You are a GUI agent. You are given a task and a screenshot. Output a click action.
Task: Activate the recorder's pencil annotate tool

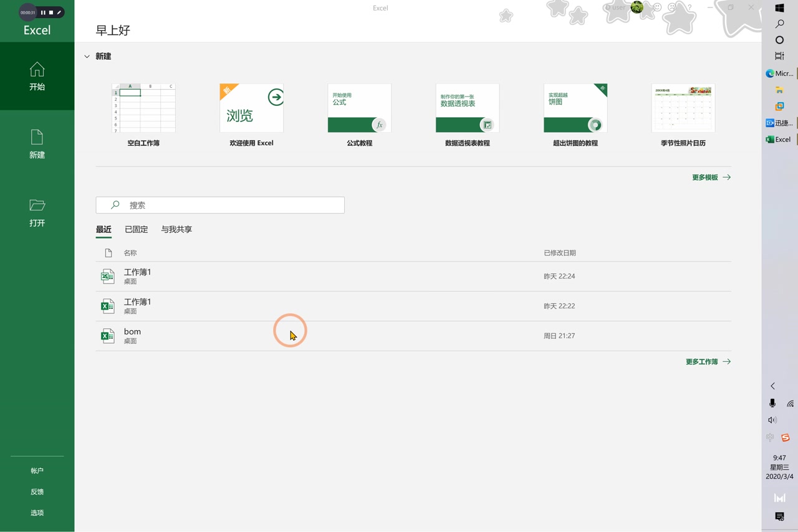(x=59, y=12)
